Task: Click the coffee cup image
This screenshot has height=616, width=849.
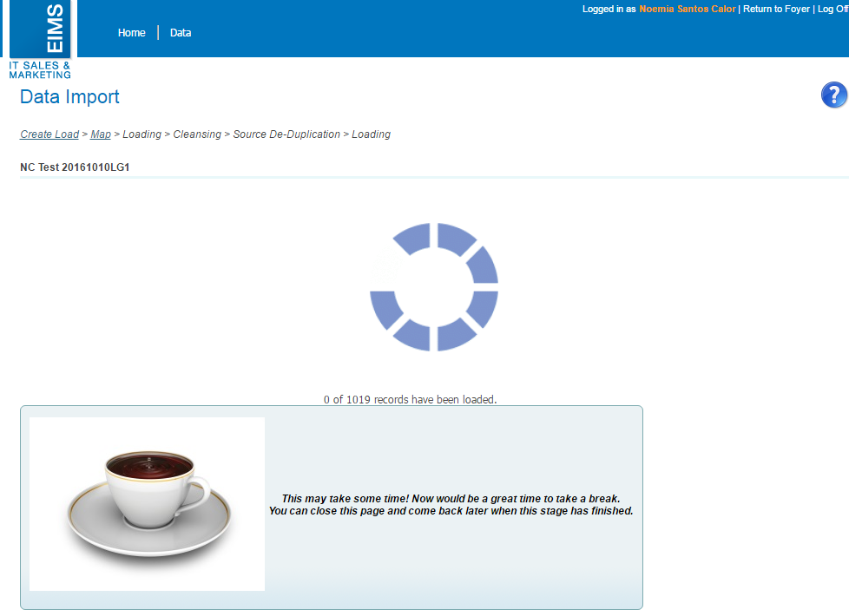Action: point(148,504)
